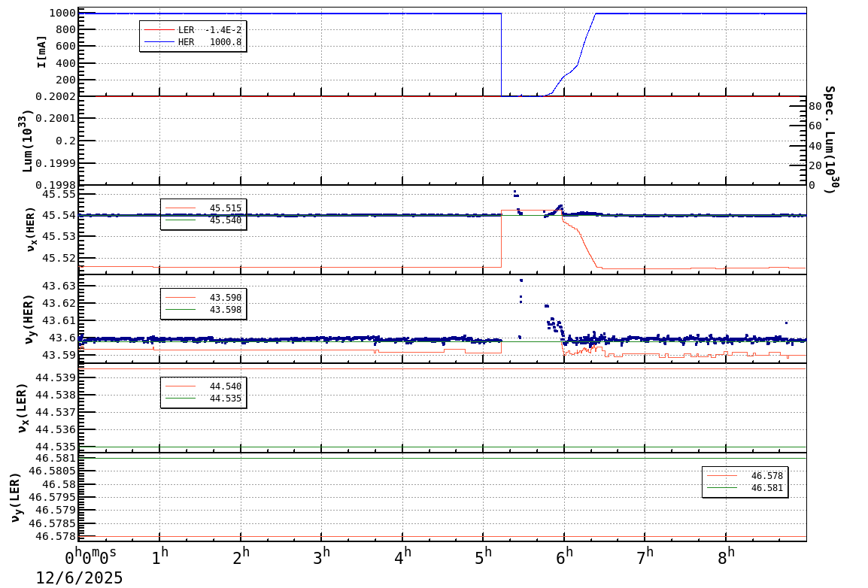This screenshot has width=868, height=588.
Task: Click the HER 1000.8 legend entry
Action: tap(193, 43)
